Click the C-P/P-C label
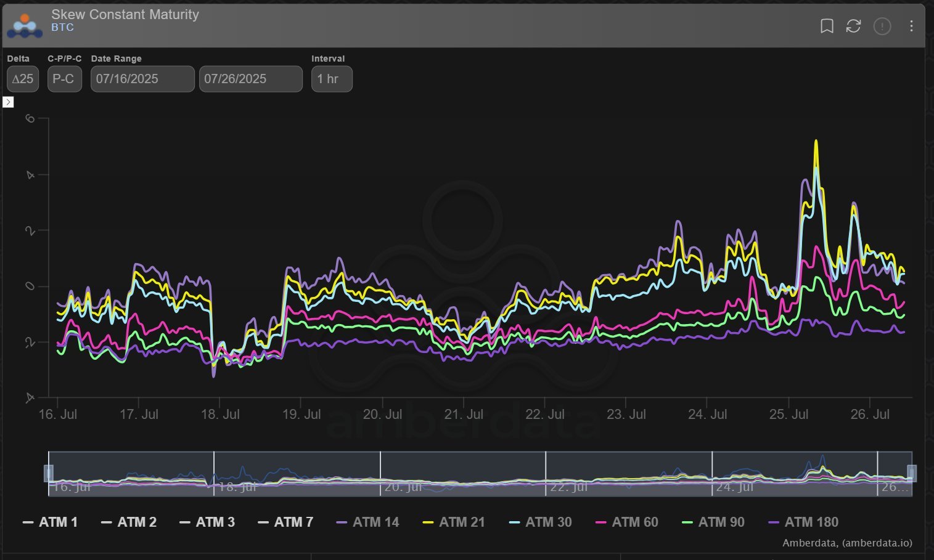This screenshot has height=560, width=934. tap(65, 59)
